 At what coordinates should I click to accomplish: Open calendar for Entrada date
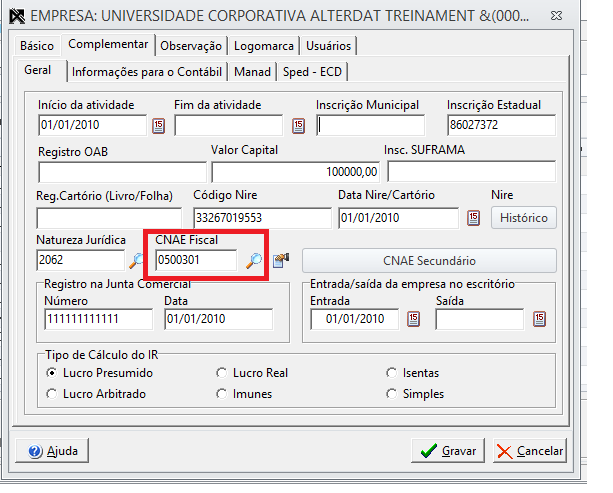pyautogui.click(x=414, y=319)
